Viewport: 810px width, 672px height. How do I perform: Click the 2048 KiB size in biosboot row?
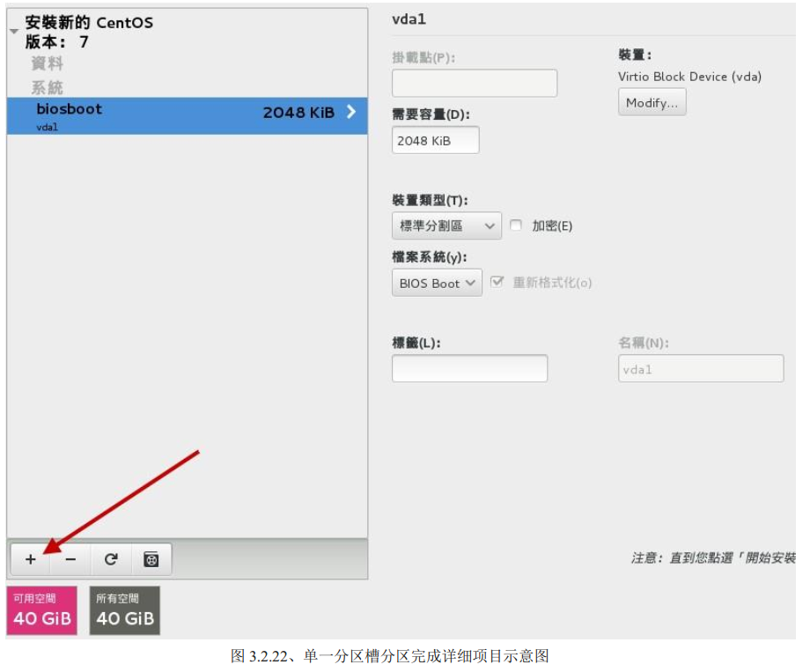click(298, 112)
